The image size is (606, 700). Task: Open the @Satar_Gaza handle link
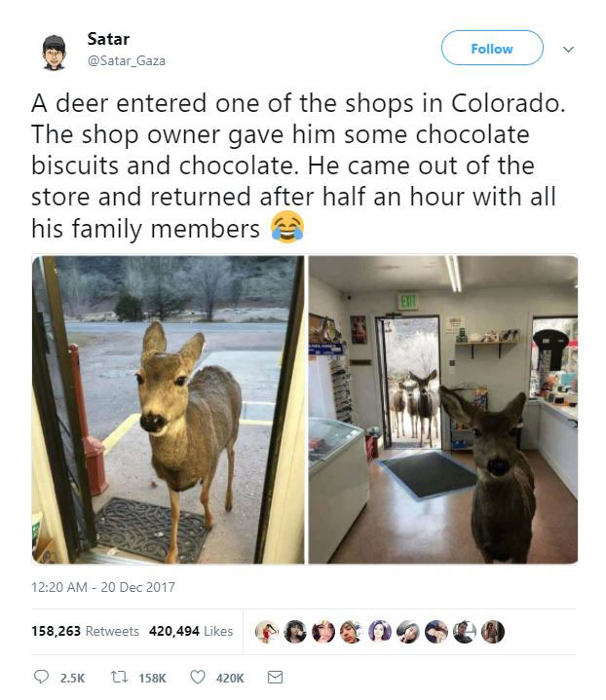[127, 60]
